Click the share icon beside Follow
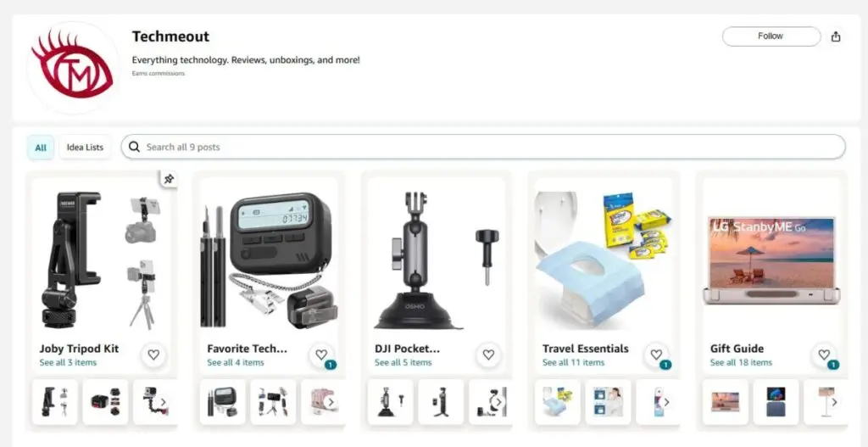This screenshot has height=447, width=868. click(x=835, y=36)
